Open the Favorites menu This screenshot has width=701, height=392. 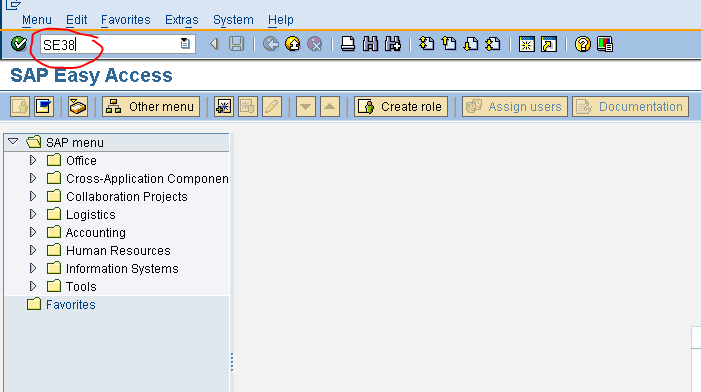126,20
